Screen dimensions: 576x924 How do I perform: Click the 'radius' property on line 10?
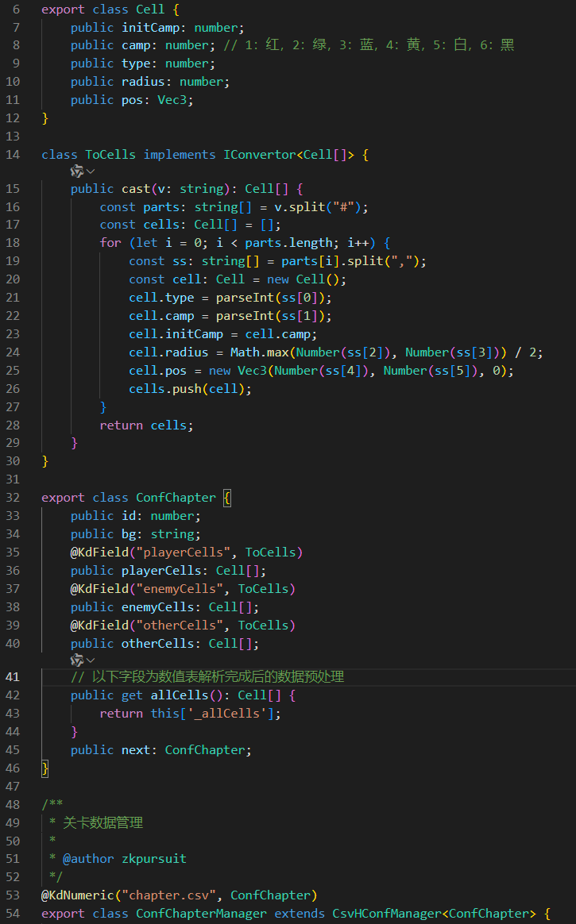[143, 82]
